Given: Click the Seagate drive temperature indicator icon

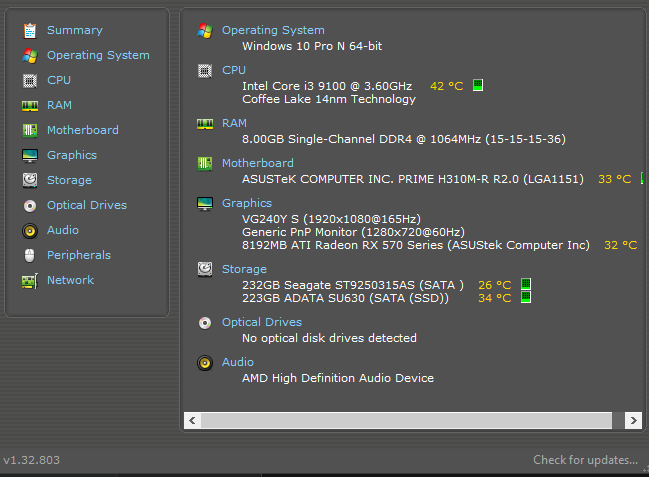Looking at the screenshot, I should (526, 284).
